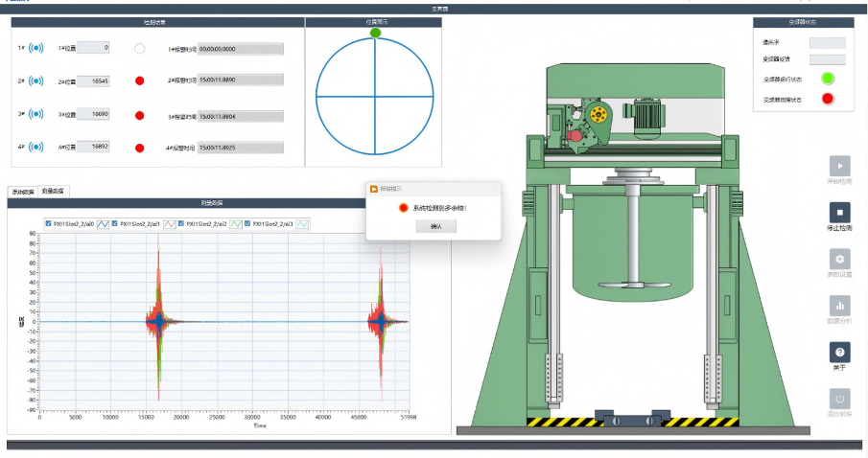Click the white indicator lamp in row 1#

tap(139, 49)
